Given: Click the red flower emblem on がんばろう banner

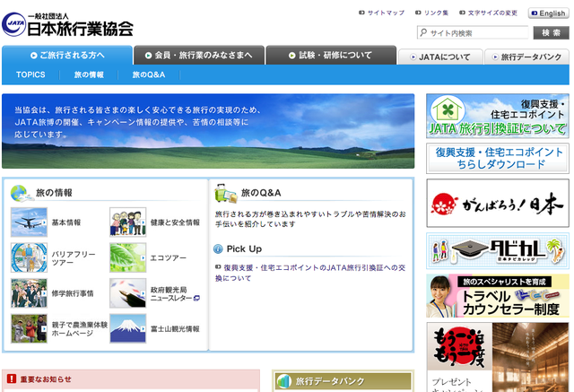Looking at the screenshot, I should (x=444, y=204).
